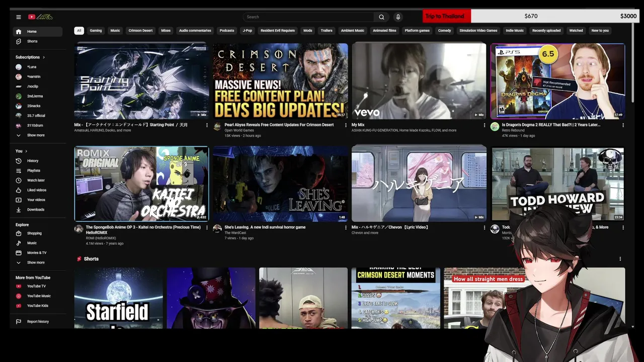Open Pearl Abyss Reveals Free Content title
Viewport: 644px width, 362px height.
tap(279, 125)
